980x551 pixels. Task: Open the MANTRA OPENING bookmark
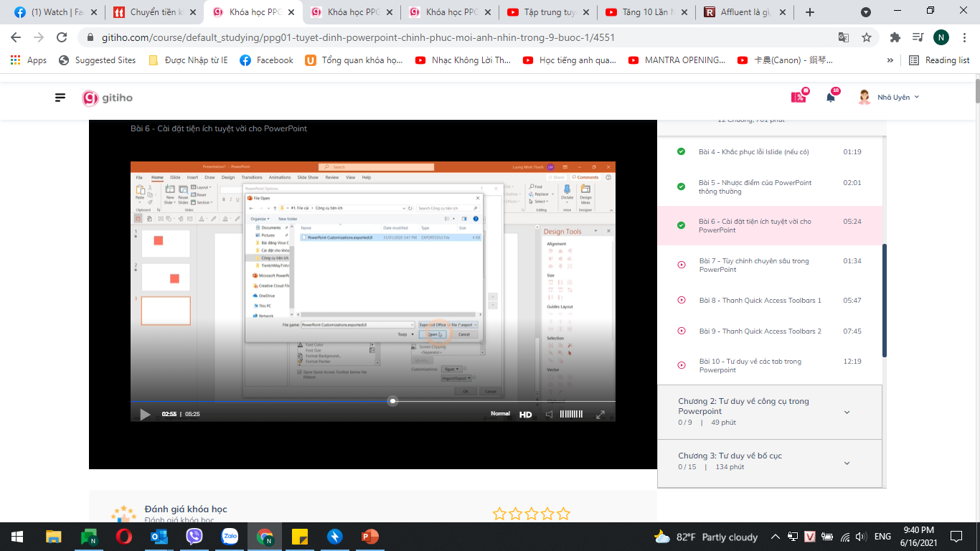(x=677, y=60)
